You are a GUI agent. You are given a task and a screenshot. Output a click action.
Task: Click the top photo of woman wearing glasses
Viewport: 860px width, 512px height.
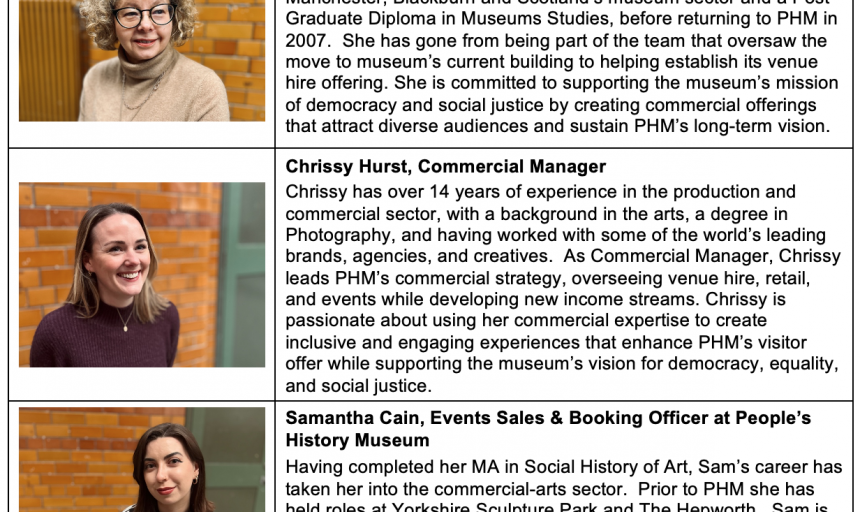pyautogui.click(x=142, y=60)
